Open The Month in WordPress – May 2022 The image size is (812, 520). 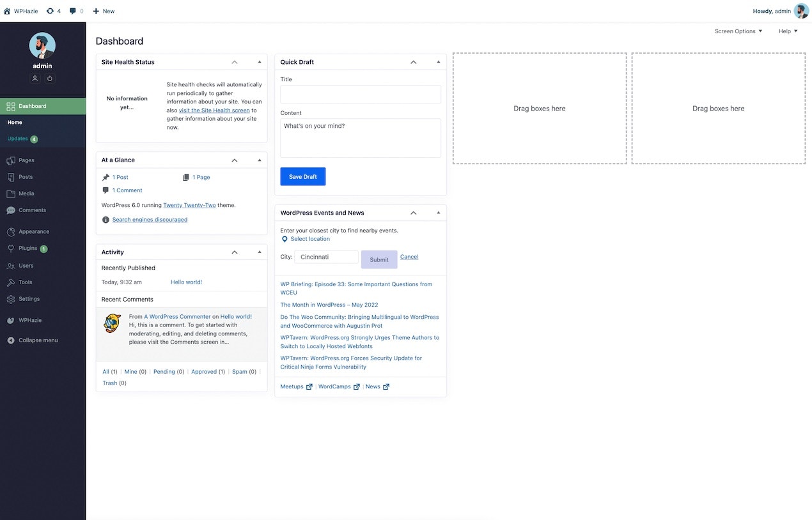point(329,305)
